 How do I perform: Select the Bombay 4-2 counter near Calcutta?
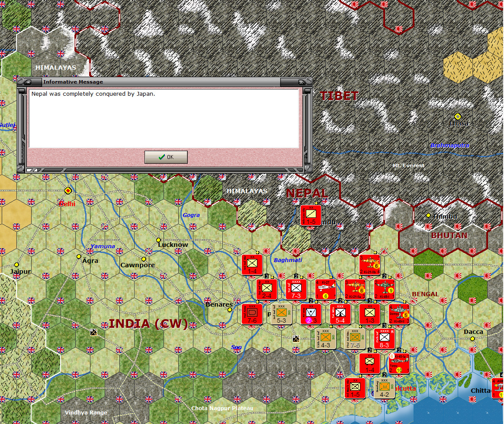(x=385, y=388)
